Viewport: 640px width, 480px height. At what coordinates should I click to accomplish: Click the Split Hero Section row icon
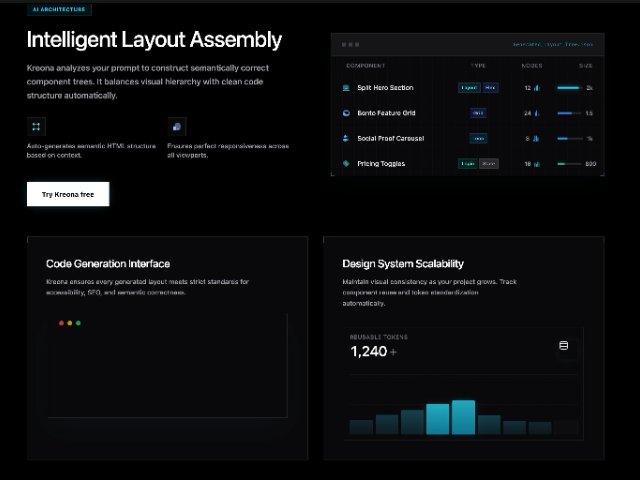[x=346, y=87]
